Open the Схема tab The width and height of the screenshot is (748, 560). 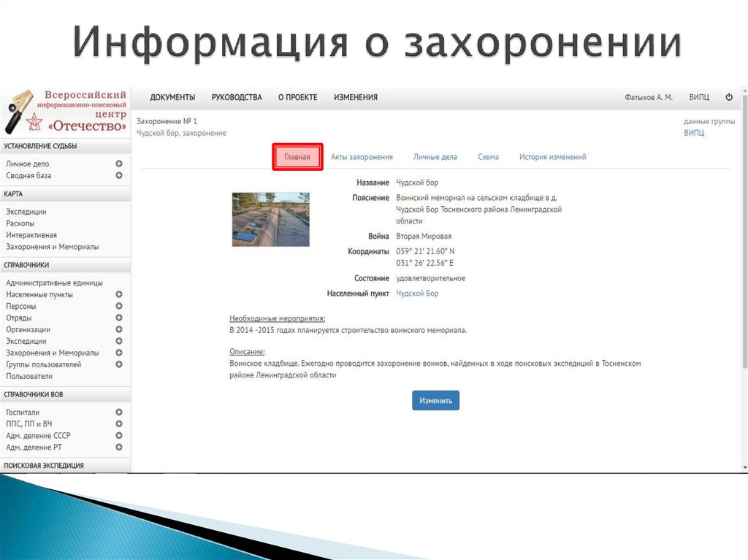click(488, 157)
